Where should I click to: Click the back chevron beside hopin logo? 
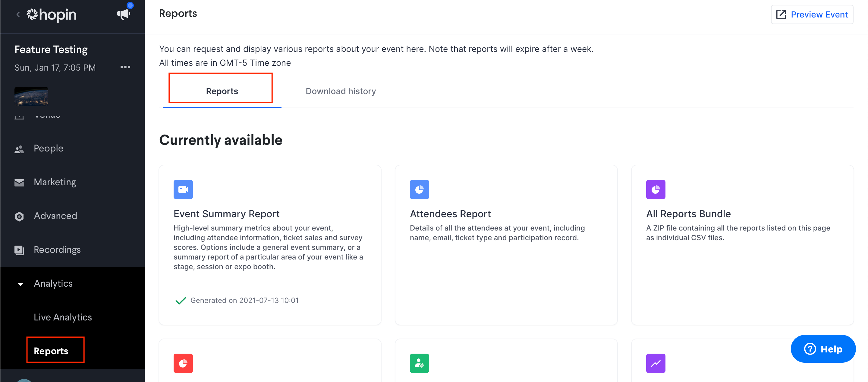tap(18, 14)
